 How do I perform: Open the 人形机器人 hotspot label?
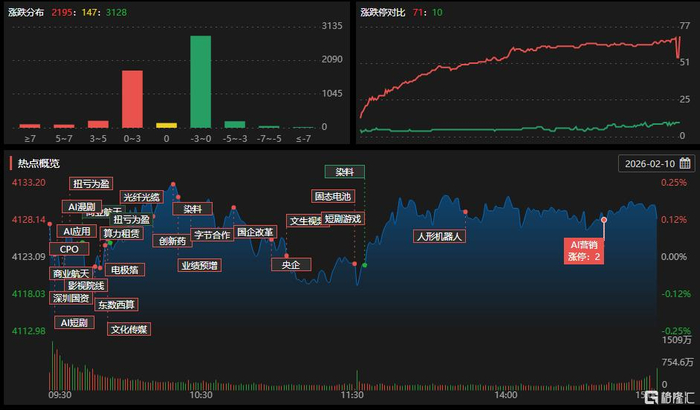click(x=440, y=236)
